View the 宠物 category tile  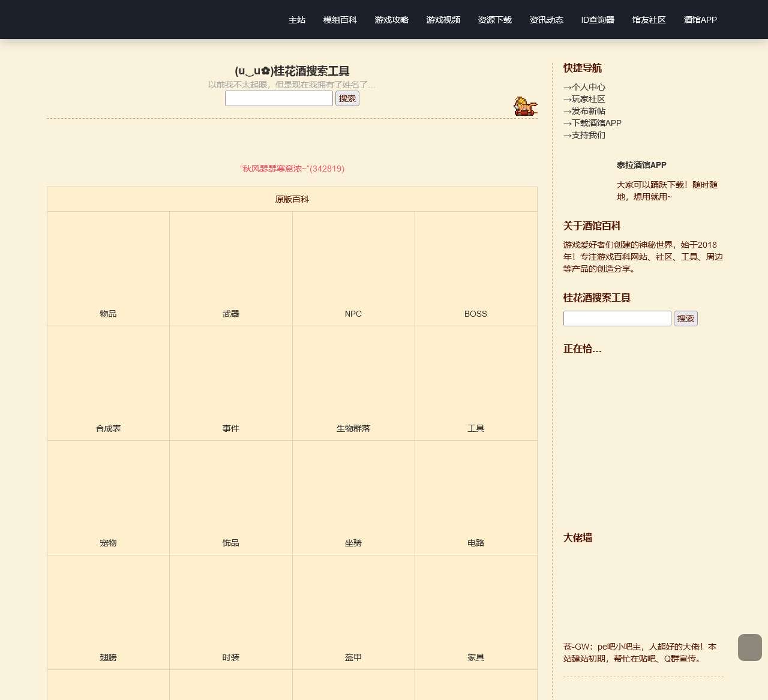pos(108,497)
